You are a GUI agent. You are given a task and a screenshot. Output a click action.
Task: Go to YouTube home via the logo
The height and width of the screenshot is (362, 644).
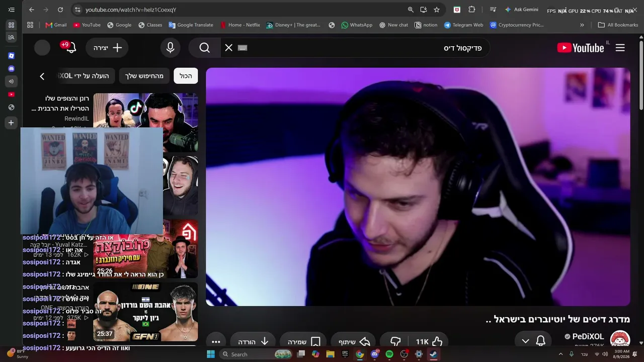pos(581,47)
